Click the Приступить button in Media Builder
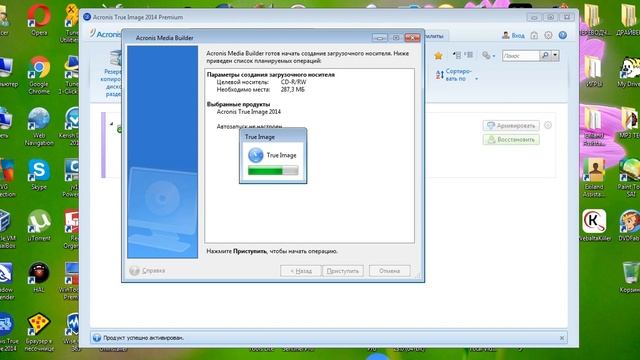Image resolution: width=640 pixels, height=360 pixels. [342, 271]
